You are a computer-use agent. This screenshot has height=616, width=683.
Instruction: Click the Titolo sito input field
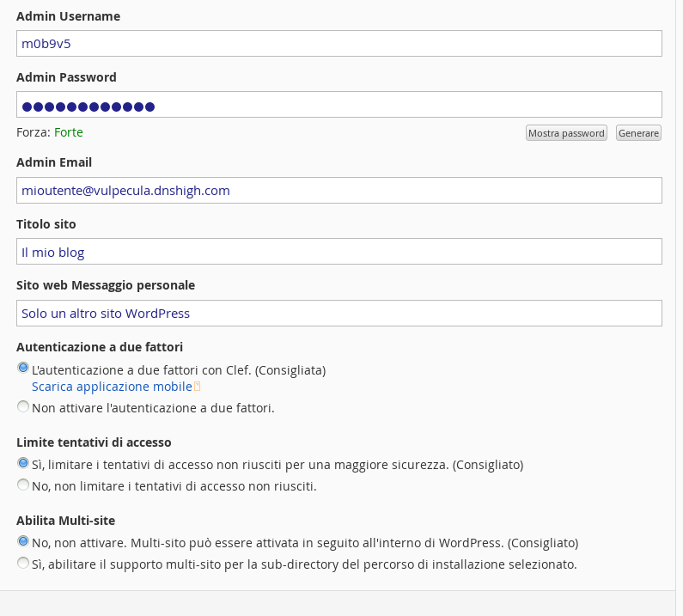338,251
